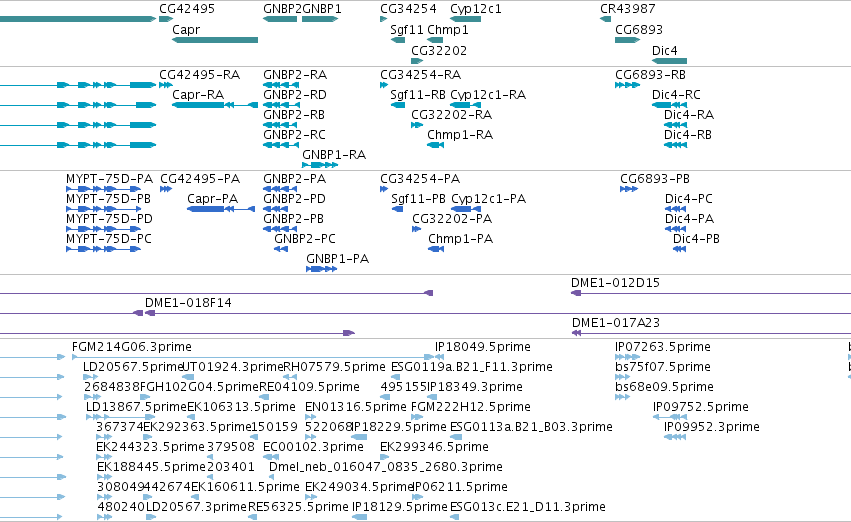This screenshot has height=522, width=851.
Task: Select the GNBP1-RA transcript glyph
Action: [320, 165]
